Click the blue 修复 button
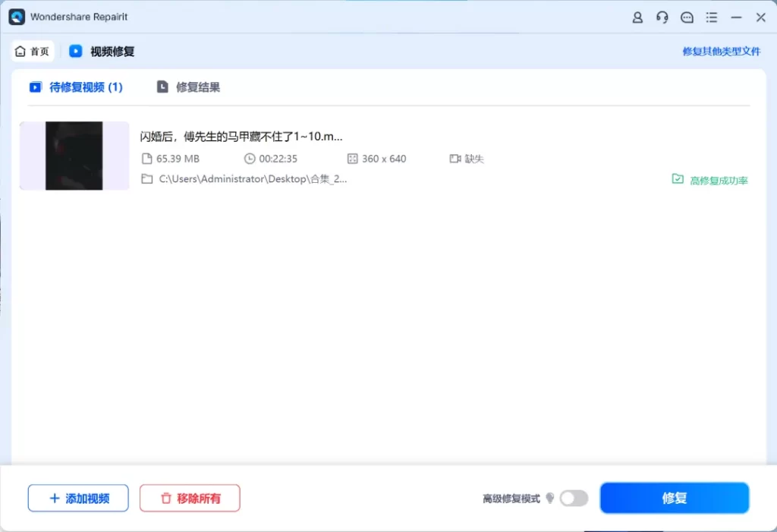 (675, 498)
